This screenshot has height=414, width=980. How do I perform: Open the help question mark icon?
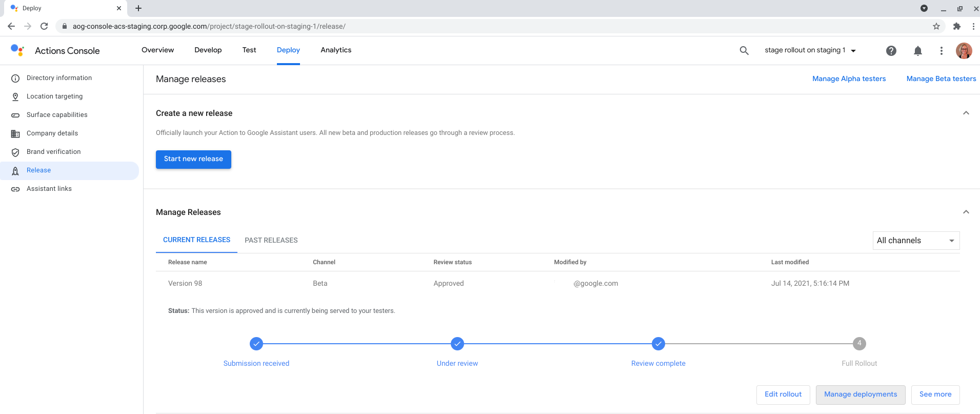click(x=891, y=50)
